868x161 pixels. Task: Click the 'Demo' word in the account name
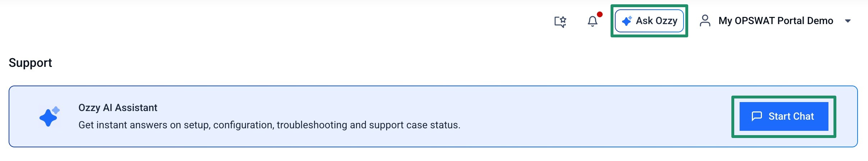point(820,21)
